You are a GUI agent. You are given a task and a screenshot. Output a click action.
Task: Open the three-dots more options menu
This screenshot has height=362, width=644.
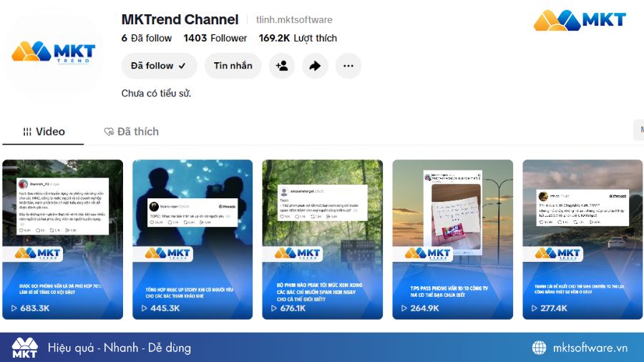348,66
